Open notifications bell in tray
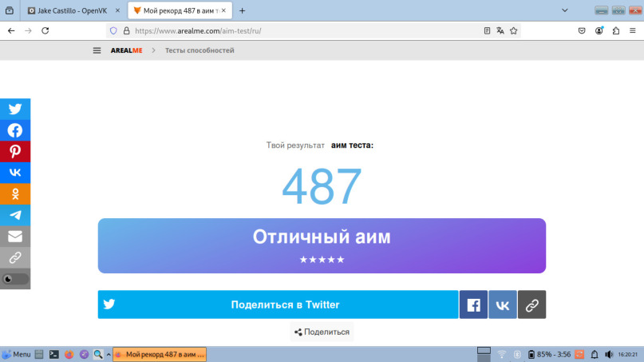Image resolution: width=644 pixels, height=362 pixels. pos(595,354)
